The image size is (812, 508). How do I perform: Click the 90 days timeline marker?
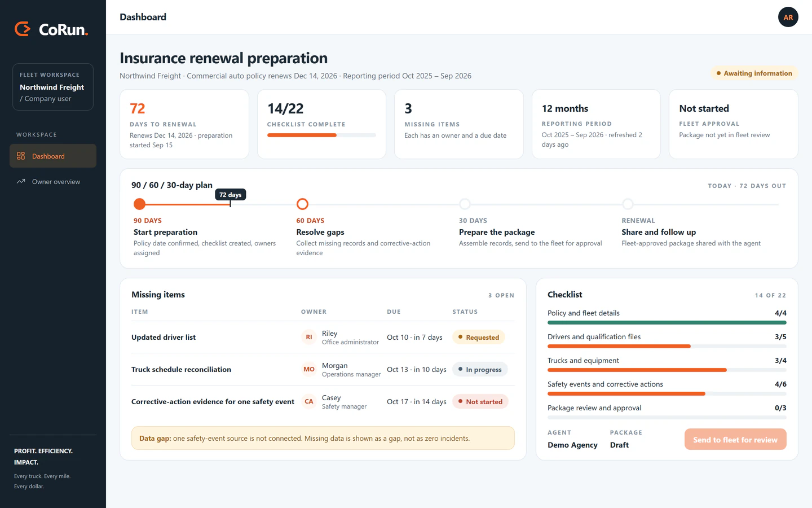coord(139,204)
